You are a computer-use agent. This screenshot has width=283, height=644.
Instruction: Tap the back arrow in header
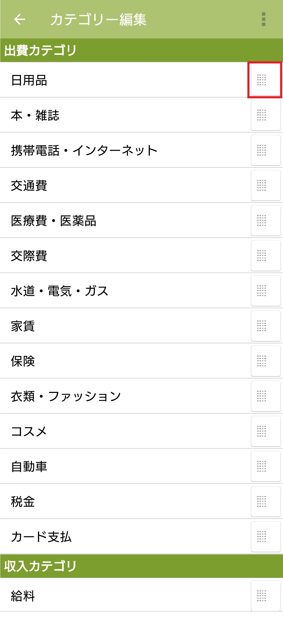pos(20,19)
